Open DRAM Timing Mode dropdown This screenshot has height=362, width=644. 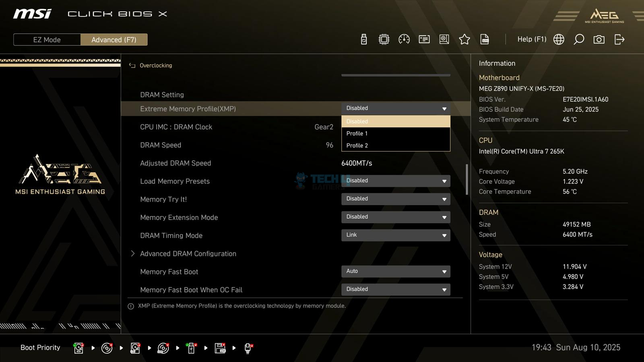pos(396,235)
